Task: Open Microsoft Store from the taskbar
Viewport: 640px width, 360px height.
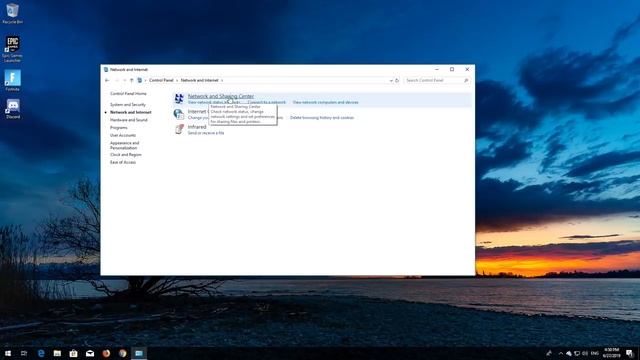Action: [73, 353]
